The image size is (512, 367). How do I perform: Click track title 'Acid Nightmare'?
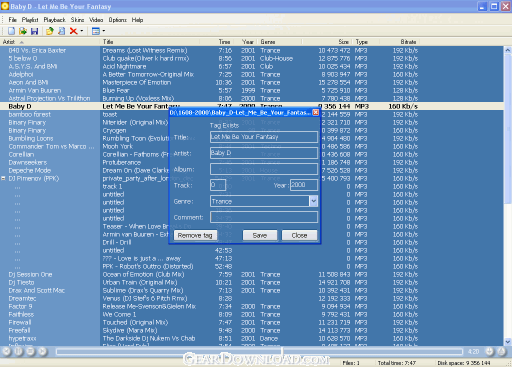click(x=124, y=67)
